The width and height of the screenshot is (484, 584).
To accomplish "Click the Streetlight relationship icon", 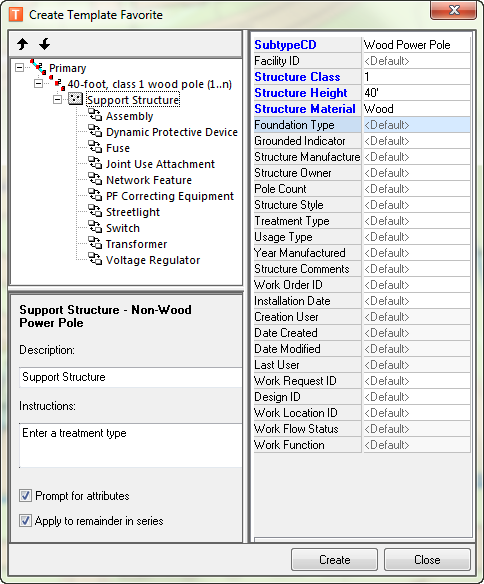I will pos(95,211).
